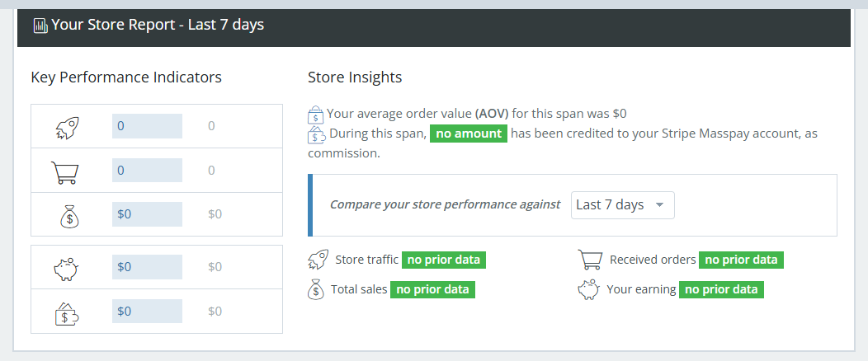This screenshot has width=868, height=361.
Task: Click the Your Store Report header title
Action: pos(158,25)
